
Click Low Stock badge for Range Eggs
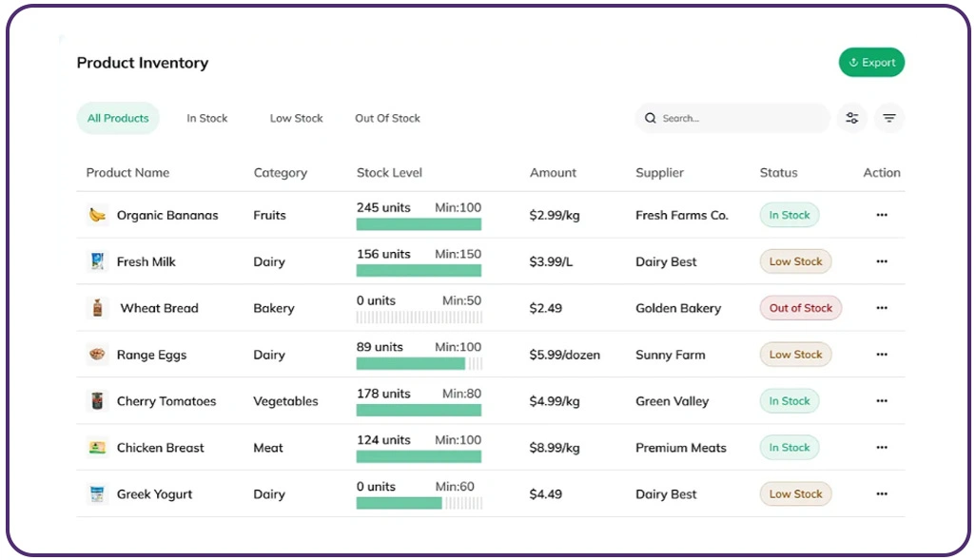point(795,355)
